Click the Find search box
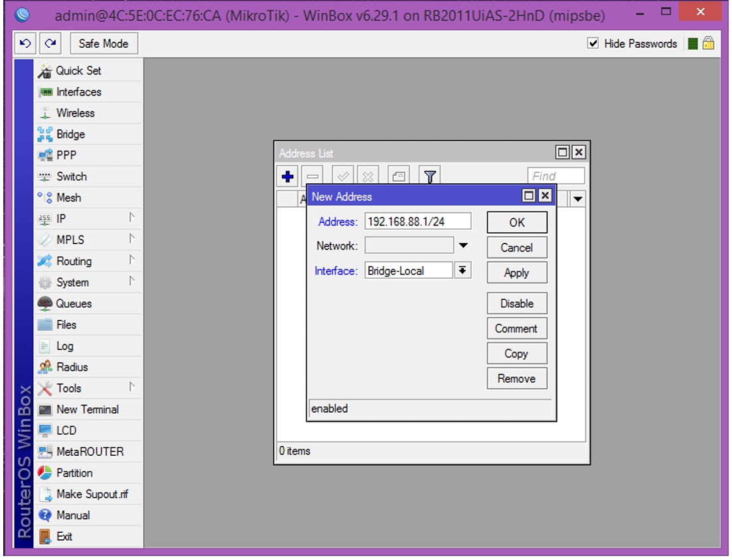The image size is (732, 560). [x=556, y=176]
